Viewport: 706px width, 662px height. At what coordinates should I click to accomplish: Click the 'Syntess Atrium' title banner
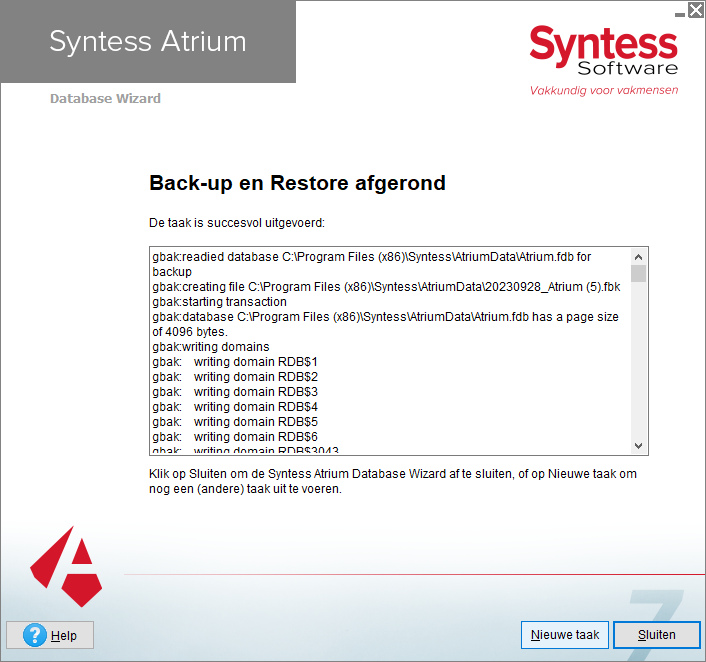coord(148,41)
